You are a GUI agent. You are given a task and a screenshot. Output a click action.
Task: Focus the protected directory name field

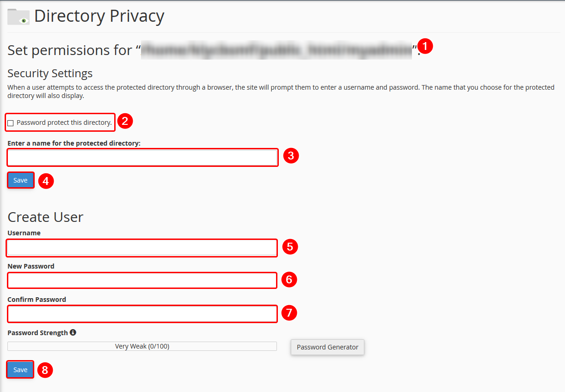143,158
